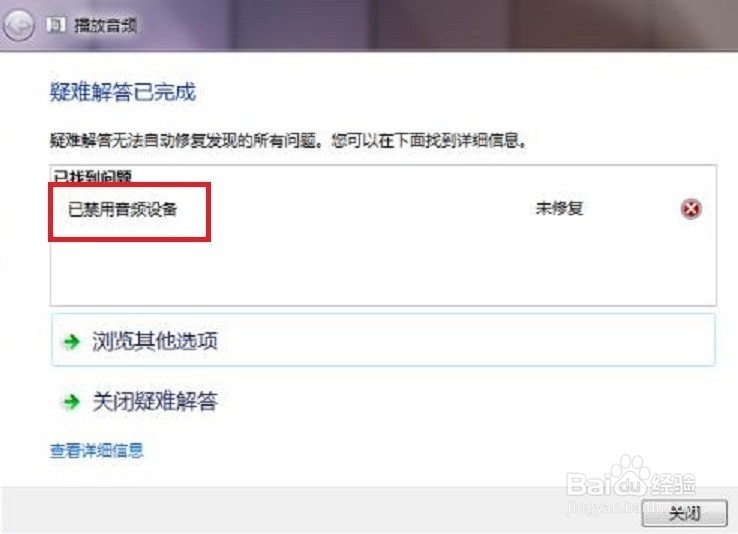Click the 已找到问题 list header
This screenshot has height=534, width=738.
click(92, 176)
